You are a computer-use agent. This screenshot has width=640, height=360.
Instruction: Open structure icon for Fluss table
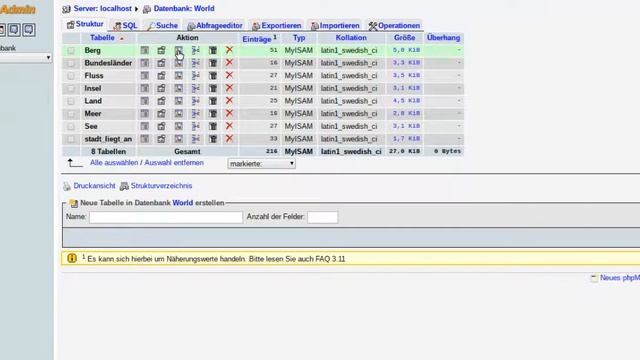pos(162,76)
